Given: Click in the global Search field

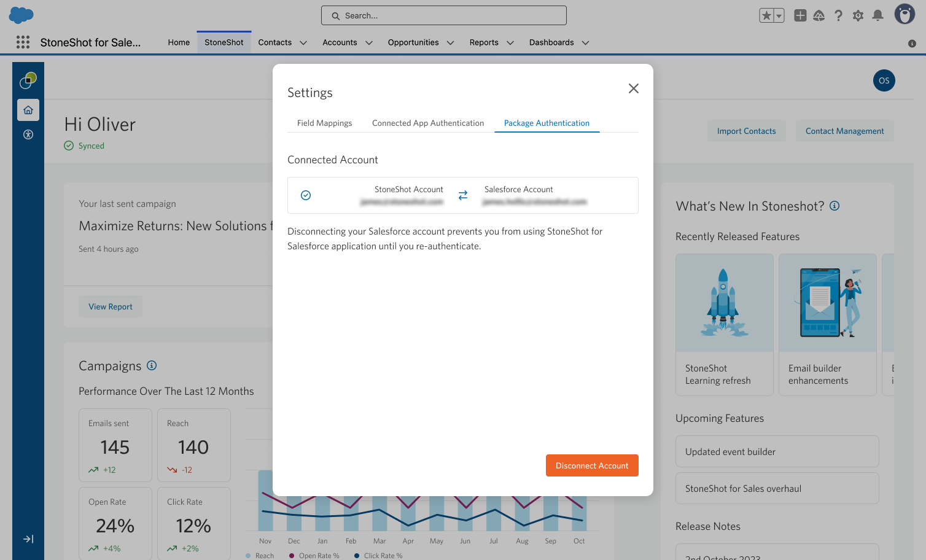Looking at the screenshot, I should (x=444, y=15).
